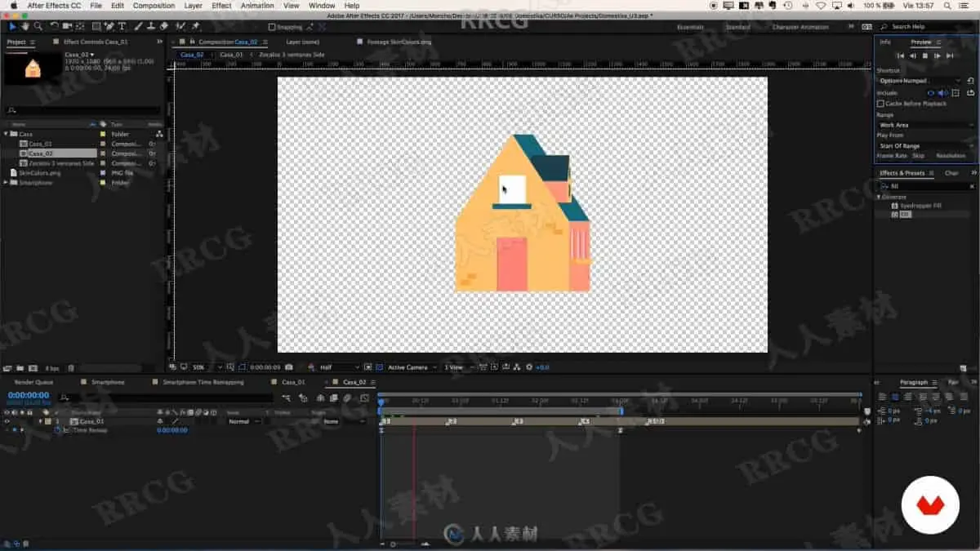Click the Project panel search field
The image size is (980, 551).
[82, 109]
